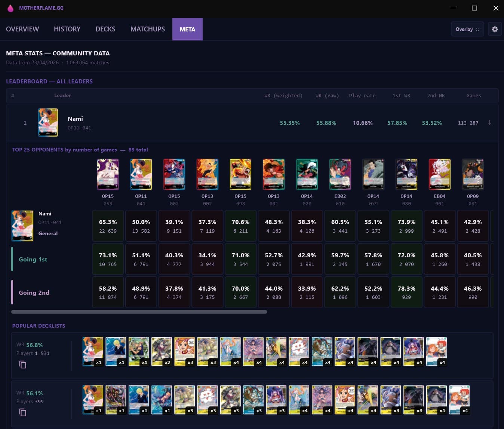
Task: Sort by Play rate column header
Action: (362, 96)
